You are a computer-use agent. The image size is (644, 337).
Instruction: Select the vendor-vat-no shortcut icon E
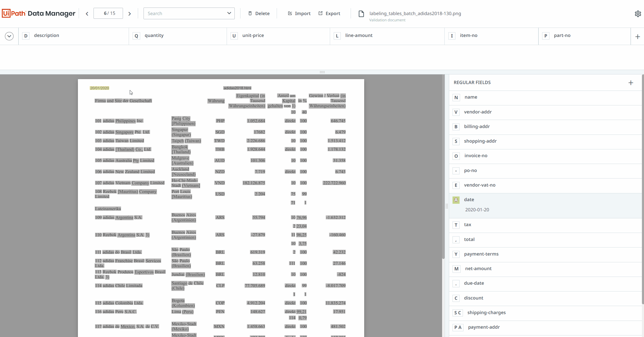456,185
